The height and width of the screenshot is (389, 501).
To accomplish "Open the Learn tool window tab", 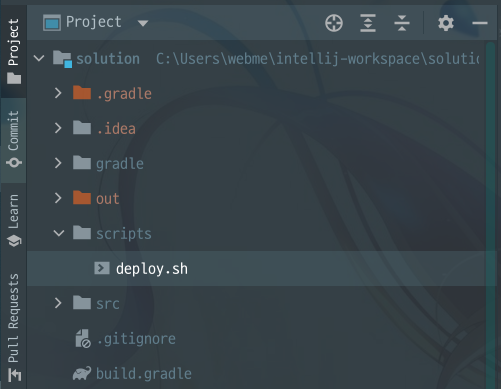I will [x=13, y=220].
